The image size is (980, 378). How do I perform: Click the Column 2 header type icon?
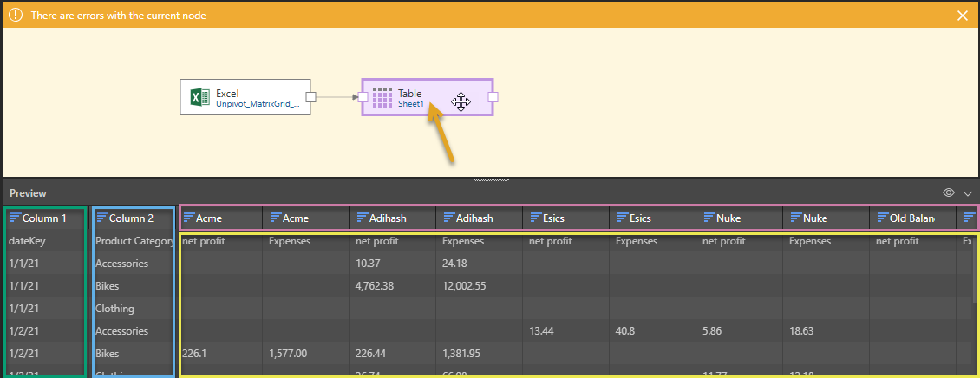tap(101, 218)
